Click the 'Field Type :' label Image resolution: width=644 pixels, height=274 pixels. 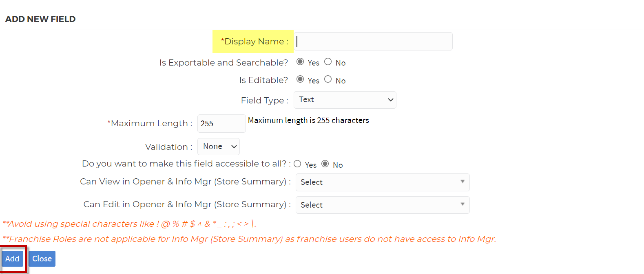pyautogui.click(x=265, y=101)
